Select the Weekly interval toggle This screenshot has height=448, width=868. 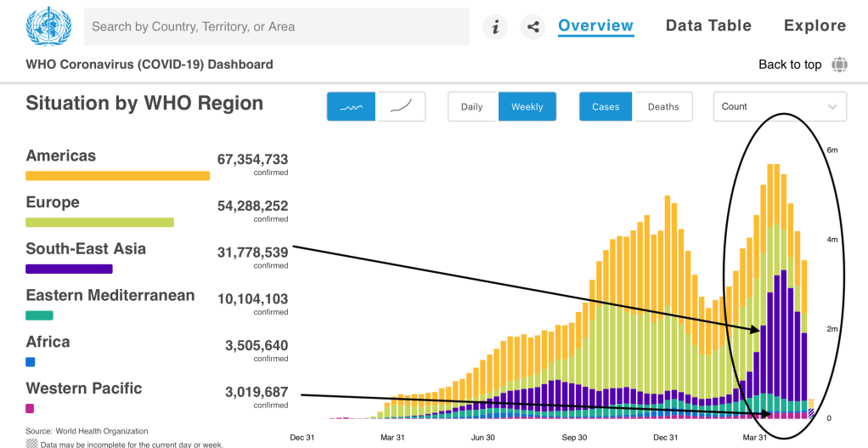pos(527,107)
